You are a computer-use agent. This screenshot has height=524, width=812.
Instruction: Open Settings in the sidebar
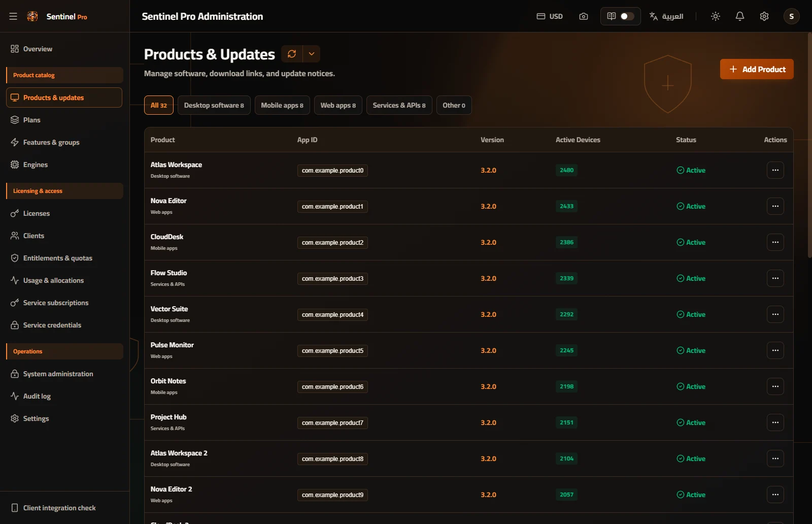click(64, 418)
